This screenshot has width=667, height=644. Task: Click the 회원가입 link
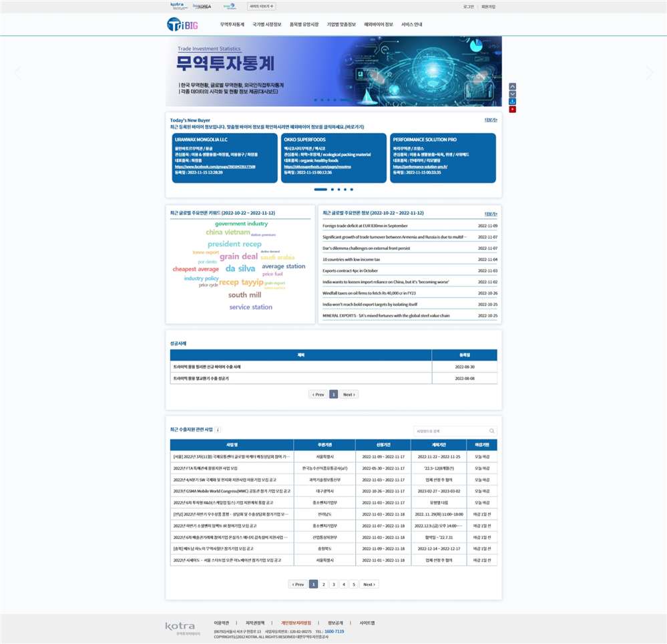[489, 7]
